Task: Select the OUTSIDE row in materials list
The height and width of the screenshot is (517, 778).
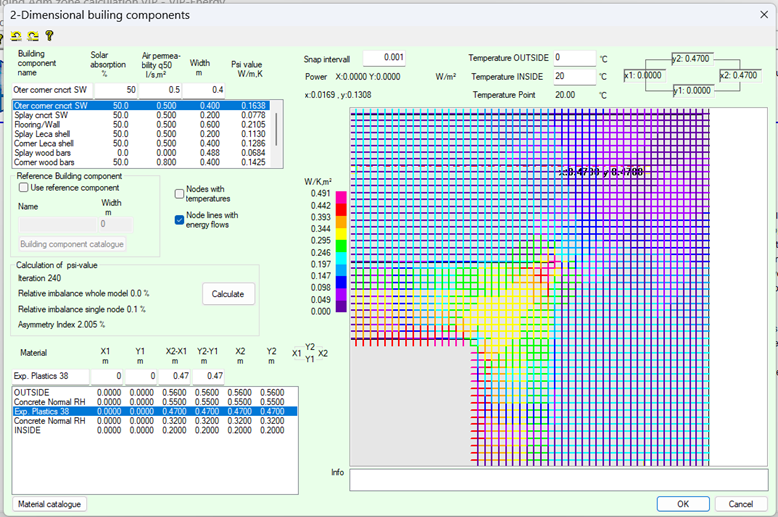Action: (x=33, y=392)
